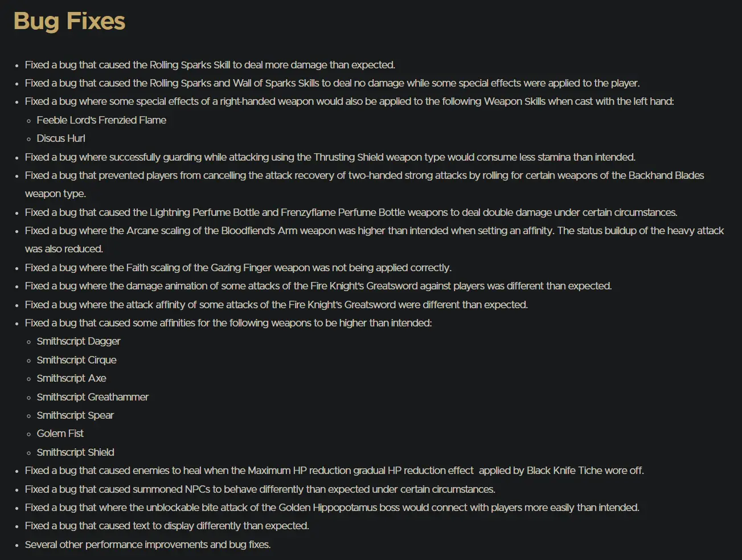
Task: Click the Smithscript Dagger list item
Action: 79,341
